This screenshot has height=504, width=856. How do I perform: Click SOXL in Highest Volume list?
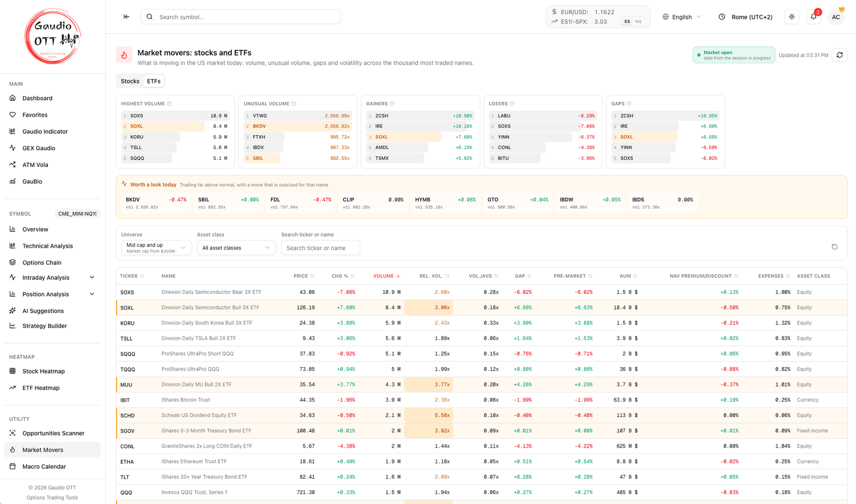tap(175, 126)
